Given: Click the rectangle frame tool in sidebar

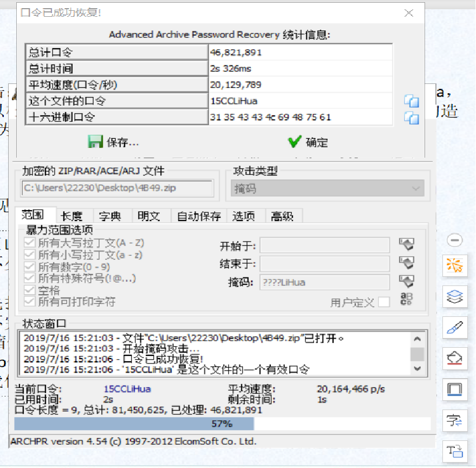Looking at the screenshot, I should pyautogui.click(x=454, y=389).
